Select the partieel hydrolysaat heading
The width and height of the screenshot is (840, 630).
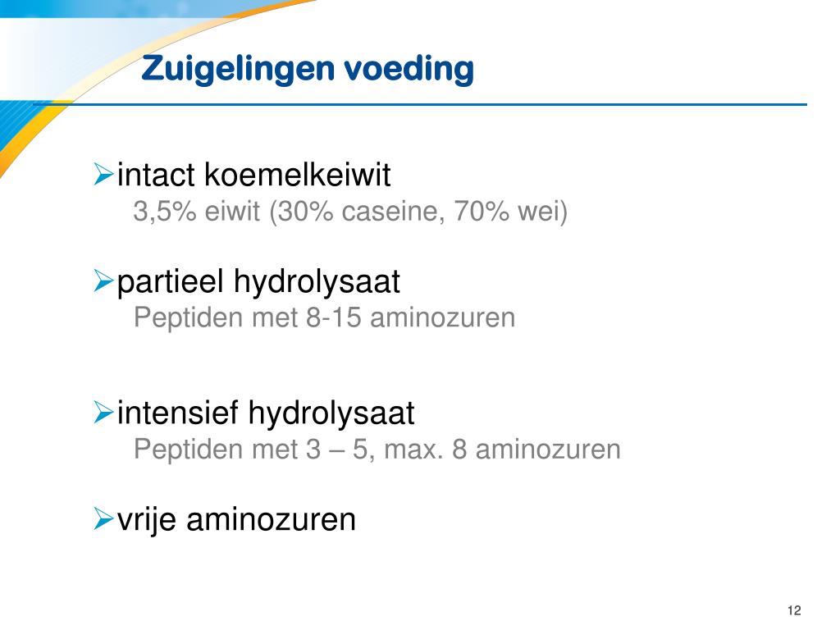(258, 282)
